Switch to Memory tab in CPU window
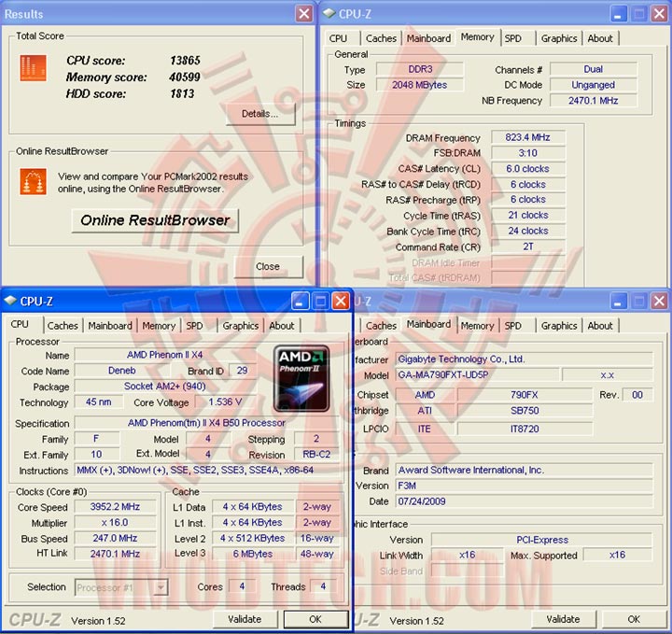672x634 pixels. tap(159, 326)
